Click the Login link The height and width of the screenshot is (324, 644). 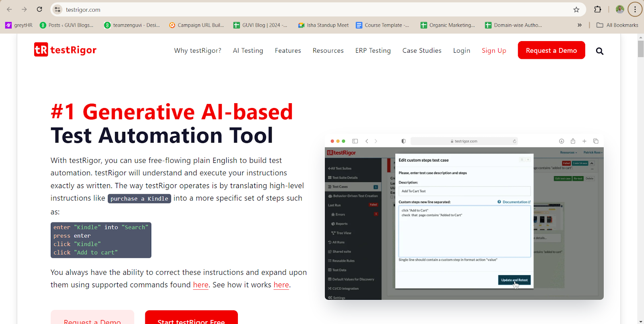point(462,50)
